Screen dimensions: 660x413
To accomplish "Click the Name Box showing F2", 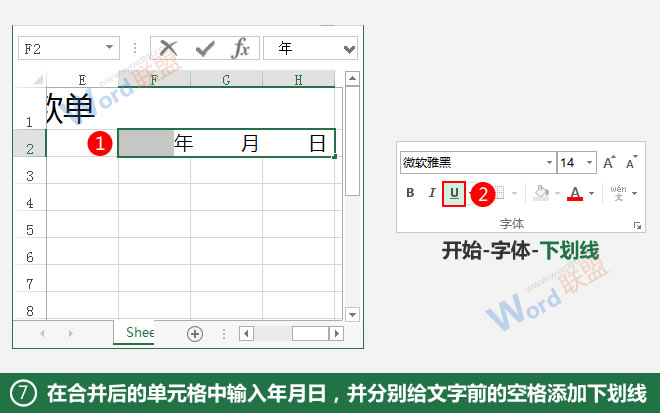I will pyautogui.click(x=69, y=48).
